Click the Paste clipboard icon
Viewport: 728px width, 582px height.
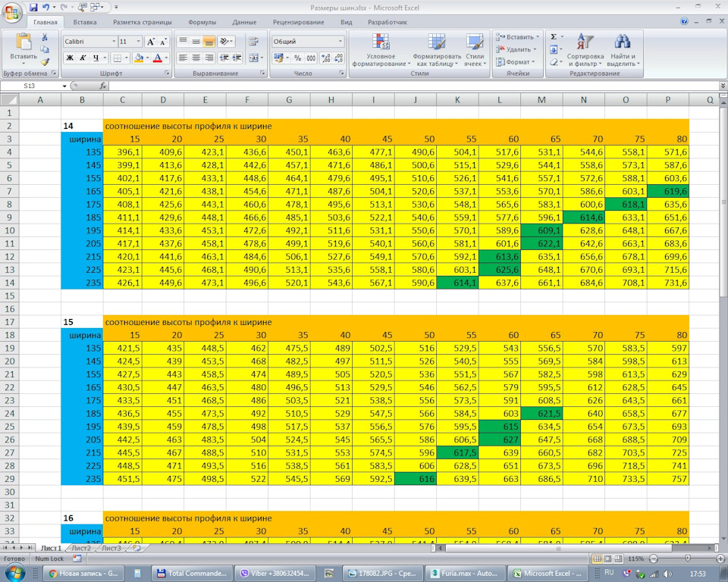24,42
